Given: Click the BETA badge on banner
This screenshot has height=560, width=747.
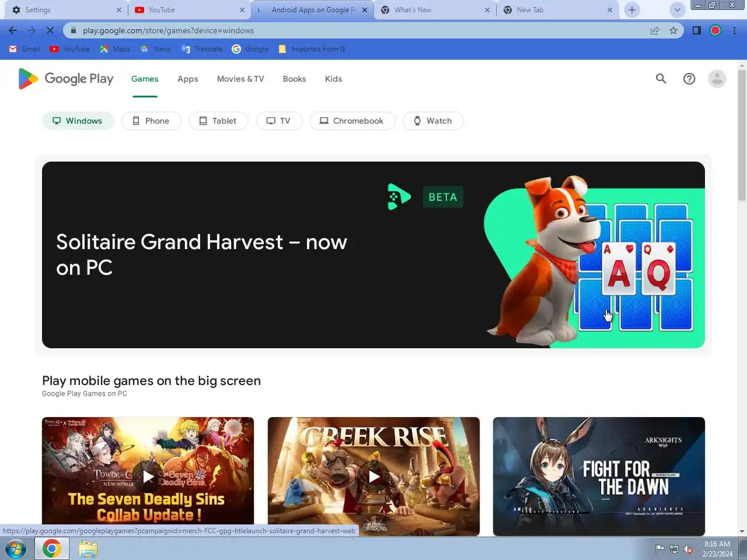Looking at the screenshot, I should click(x=443, y=197).
